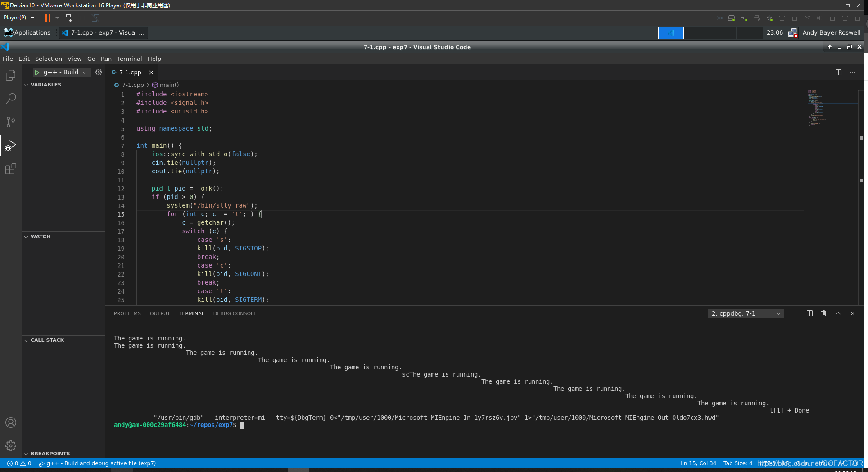Close the bottom panel

pos(853,313)
